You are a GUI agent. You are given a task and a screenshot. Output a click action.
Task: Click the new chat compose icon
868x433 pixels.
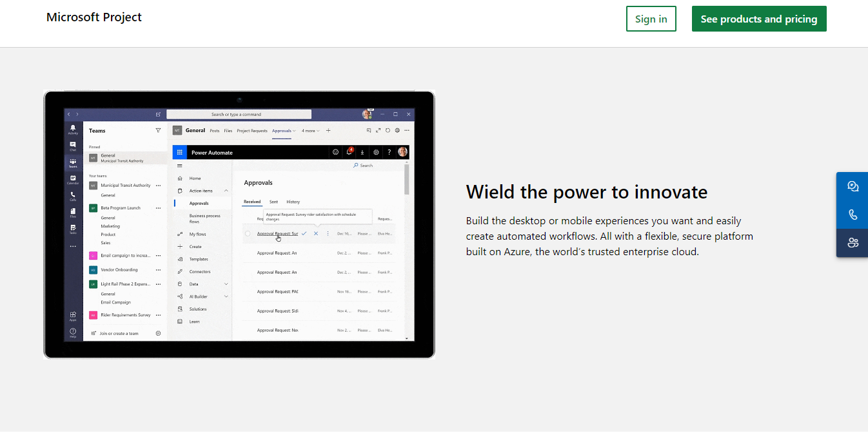click(158, 114)
